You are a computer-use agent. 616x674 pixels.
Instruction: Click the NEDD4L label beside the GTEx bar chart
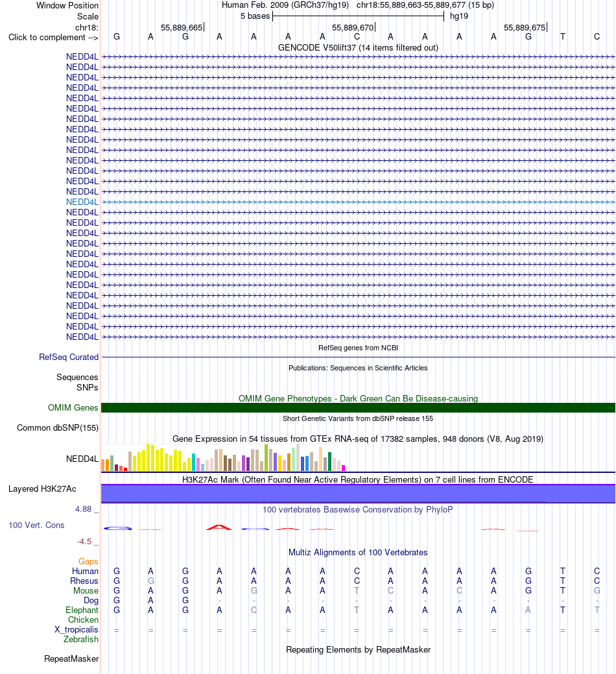tap(82, 459)
